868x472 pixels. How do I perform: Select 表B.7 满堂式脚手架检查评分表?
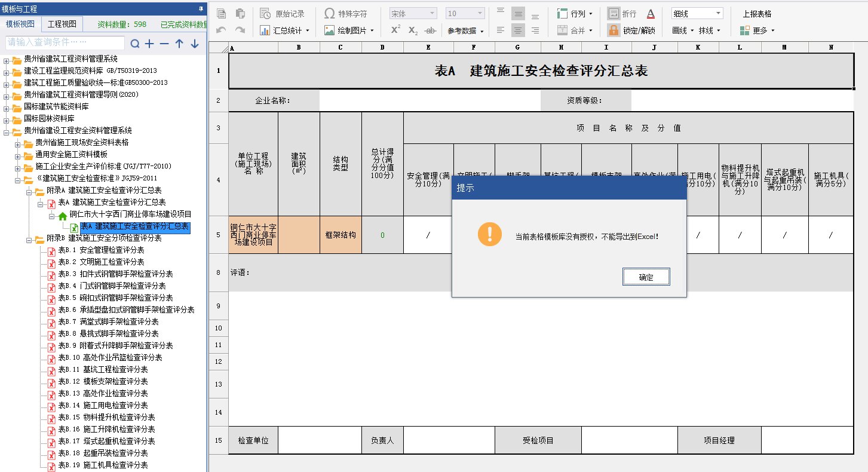pyautogui.click(x=108, y=321)
